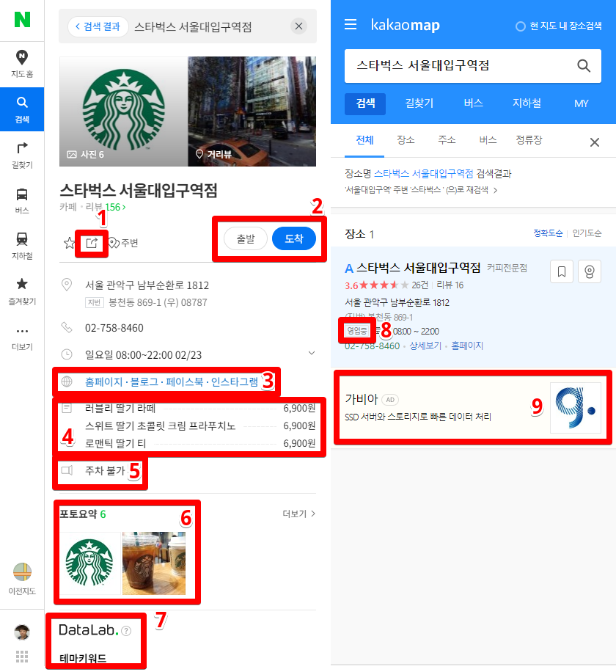Open 버스 in the Naver sidebar
Screen dimensions: 616x672
[x=22, y=200]
